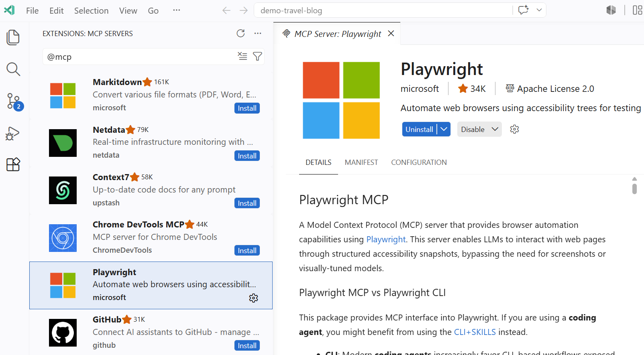
Task: Click the Markitdown Microsoft logo thumbnail
Action: pyautogui.click(x=63, y=95)
